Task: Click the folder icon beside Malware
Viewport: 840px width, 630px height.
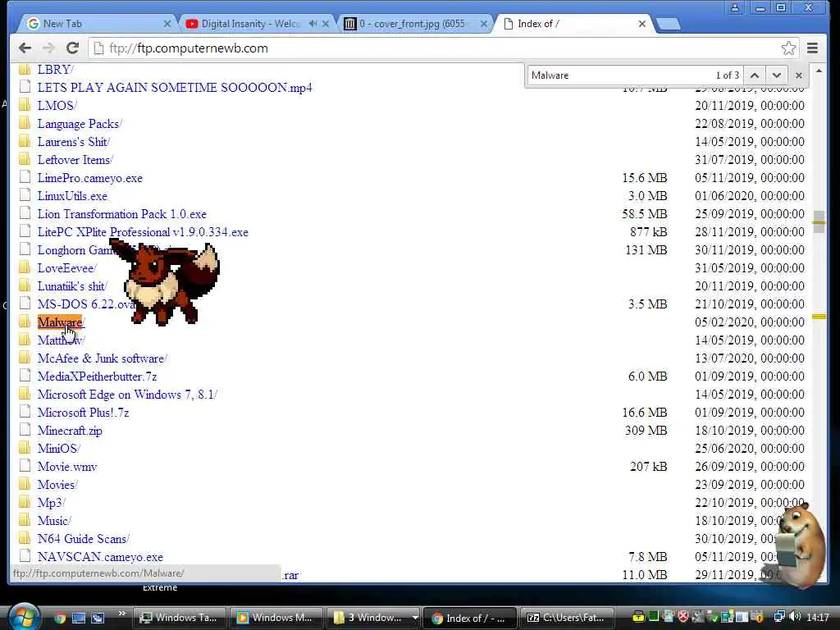Action: (x=24, y=322)
